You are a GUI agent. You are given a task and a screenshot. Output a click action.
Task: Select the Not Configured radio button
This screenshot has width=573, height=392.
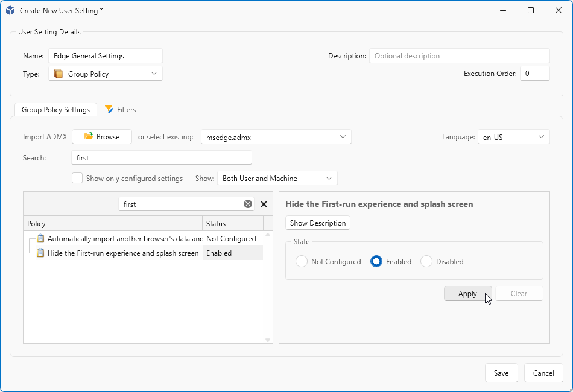pos(302,261)
